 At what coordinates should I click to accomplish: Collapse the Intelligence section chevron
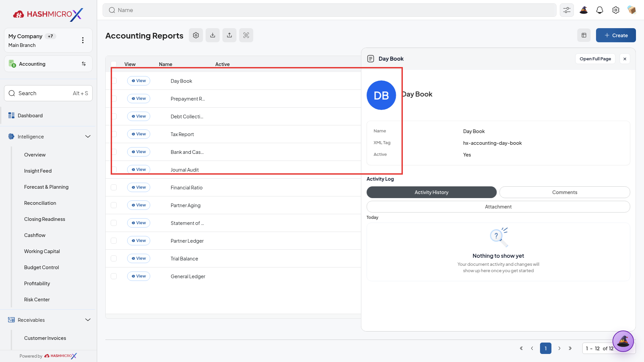[88, 136]
